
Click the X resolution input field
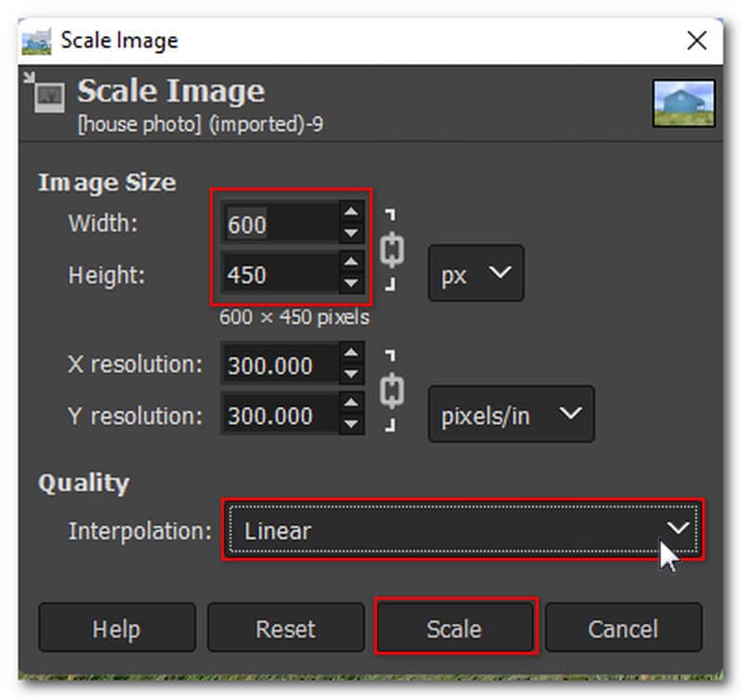[280, 364]
